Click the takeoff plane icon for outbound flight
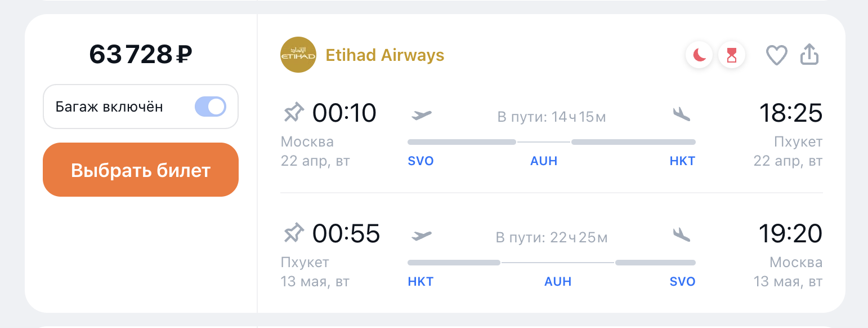 422,115
